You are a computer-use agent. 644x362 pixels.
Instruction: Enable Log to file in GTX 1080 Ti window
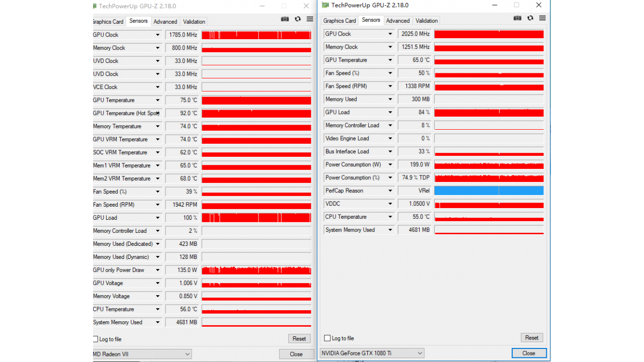(328, 338)
